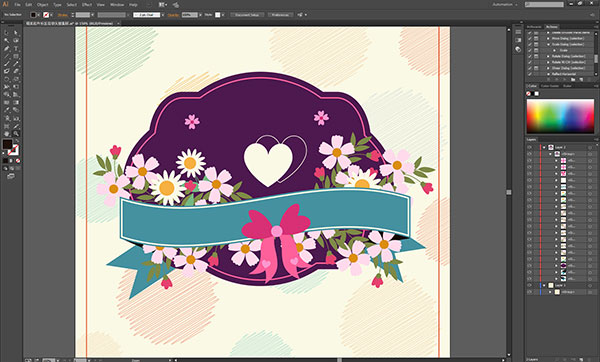Viewport: 600px width, 362px height.
Task: Click the opacity percentage field
Action: pos(189,15)
